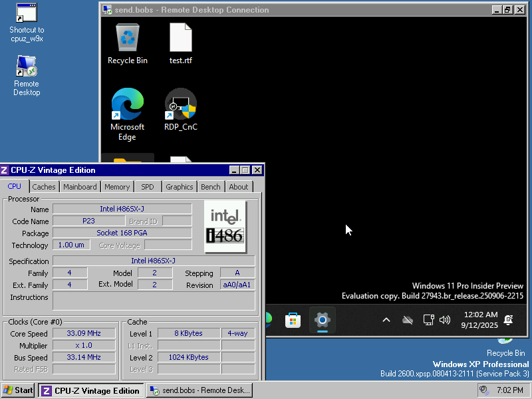This screenshot has width=532, height=399.
Task: Launch Microsoft Edge in remote session
Action: 127,114
